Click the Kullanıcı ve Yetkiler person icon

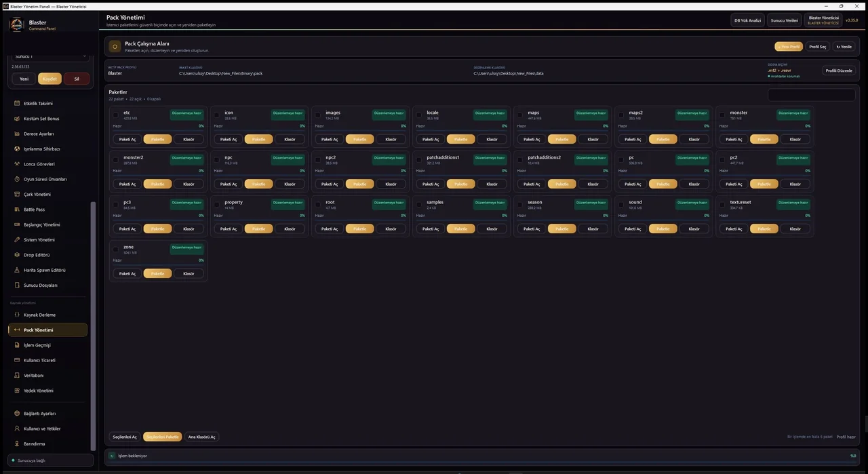(16, 429)
